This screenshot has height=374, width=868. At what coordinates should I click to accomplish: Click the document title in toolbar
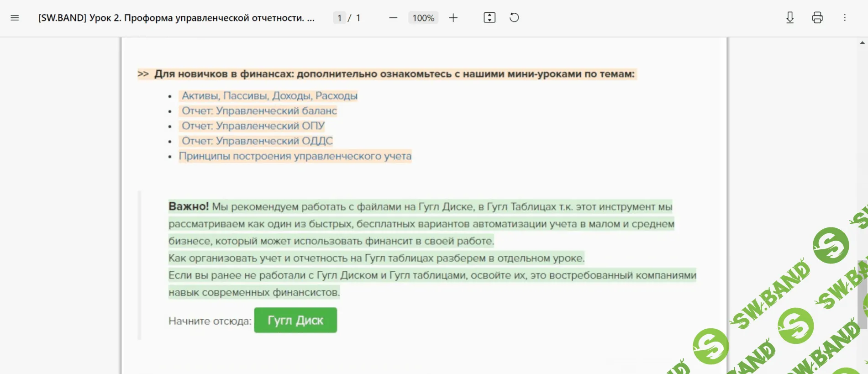tap(176, 18)
